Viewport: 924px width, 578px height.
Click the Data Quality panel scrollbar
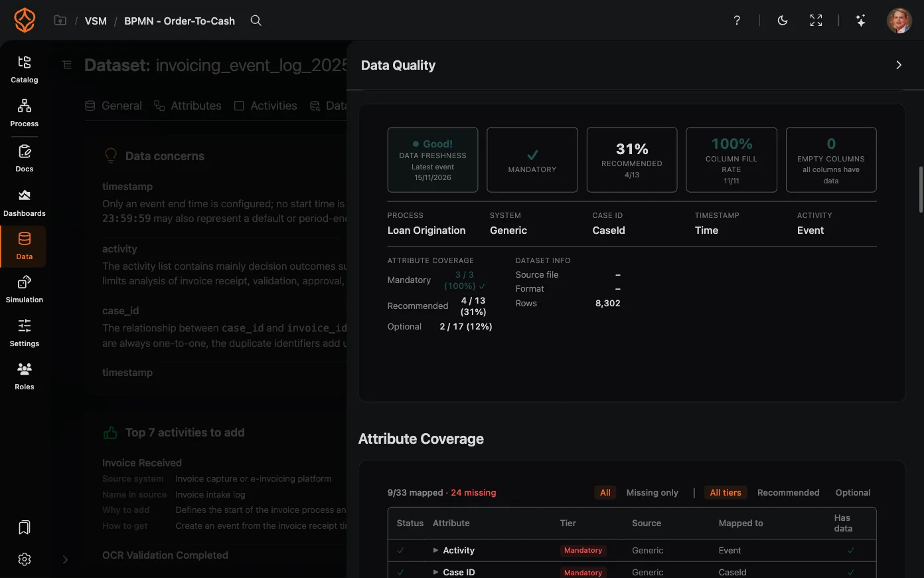click(920, 189)
